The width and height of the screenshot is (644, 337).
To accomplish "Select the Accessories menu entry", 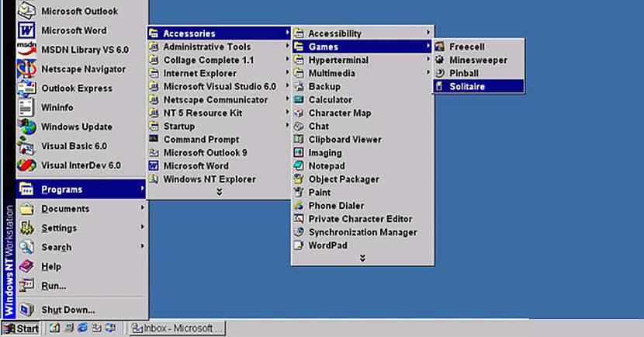I will click(219, 33).
